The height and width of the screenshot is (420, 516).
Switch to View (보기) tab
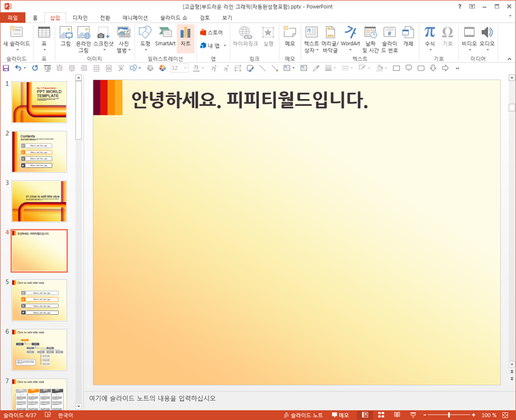[x=227, y=18]
